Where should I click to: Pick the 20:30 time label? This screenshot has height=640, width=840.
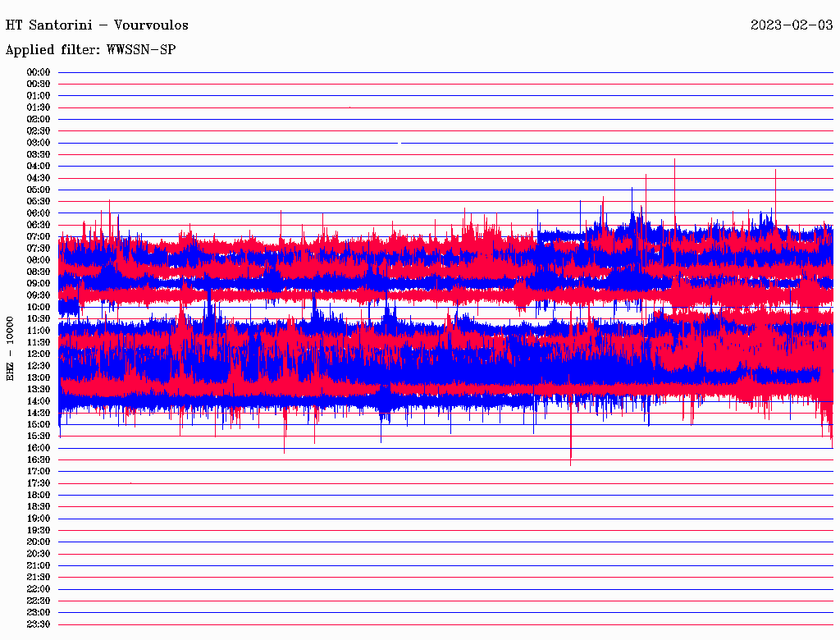[39, 554]
